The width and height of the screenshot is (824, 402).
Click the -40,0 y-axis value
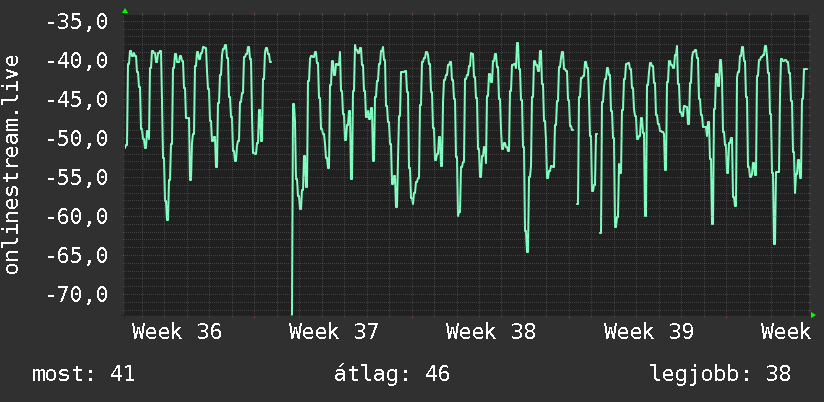point(77,61)
